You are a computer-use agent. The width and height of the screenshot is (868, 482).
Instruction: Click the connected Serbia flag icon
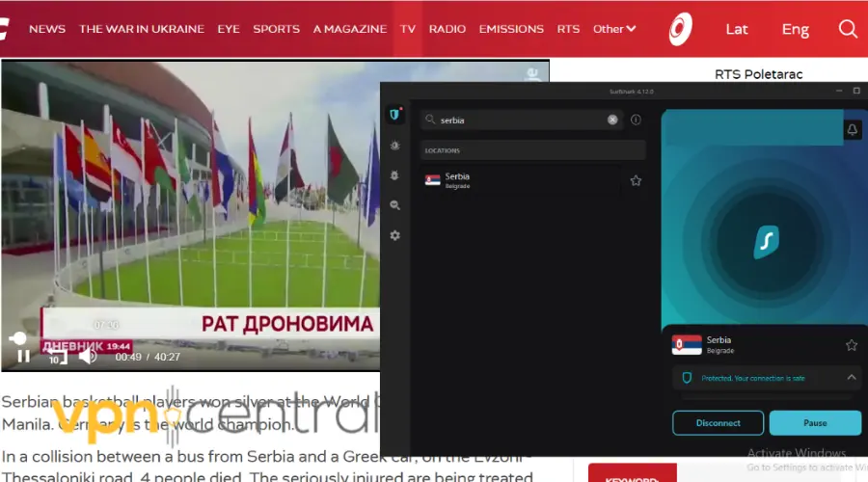click(687, 345)
